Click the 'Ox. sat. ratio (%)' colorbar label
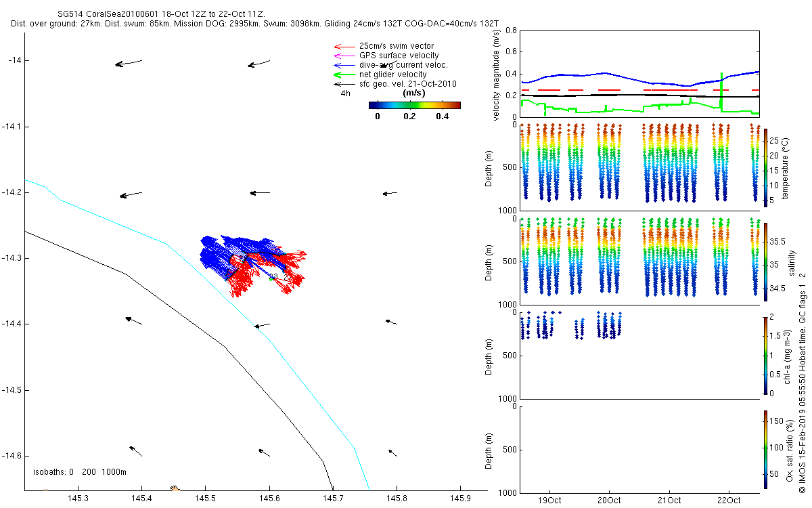Viewport: 812px width, 508px height. click(x=790, y=449)
